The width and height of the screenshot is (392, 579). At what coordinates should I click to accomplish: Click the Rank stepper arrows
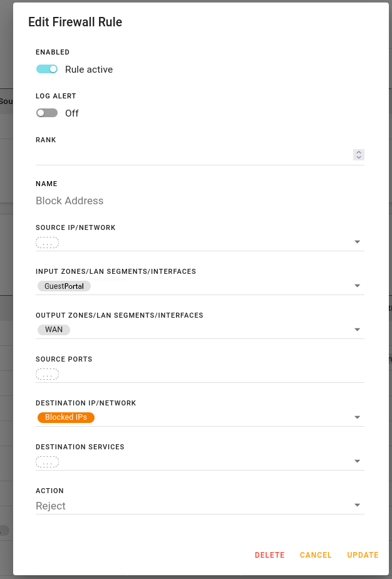tap(358, 155)
